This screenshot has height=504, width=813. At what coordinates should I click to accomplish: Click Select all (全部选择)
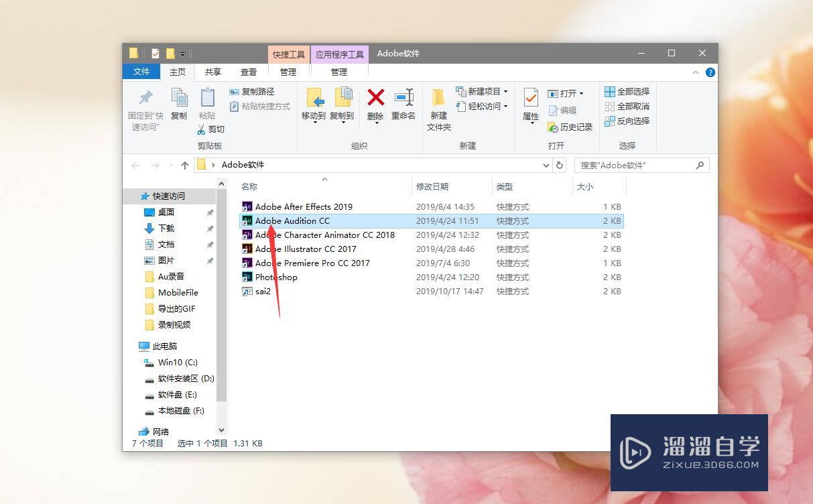click(627, 92)
